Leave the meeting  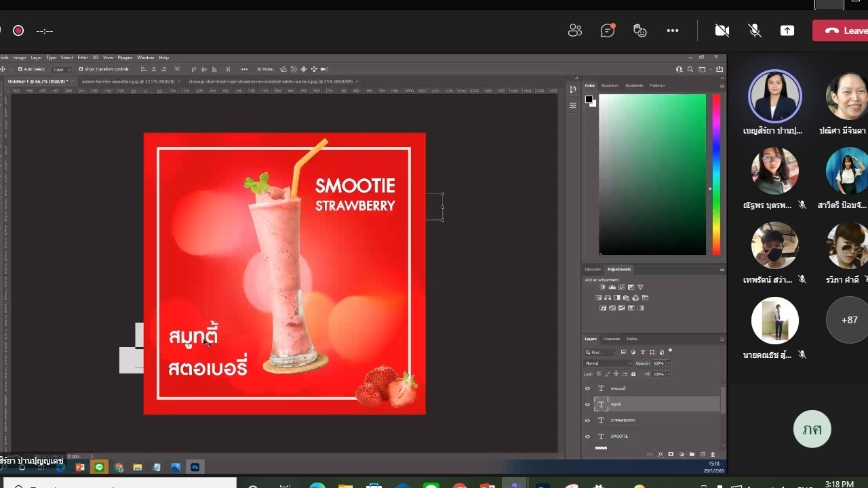(841, 30)
